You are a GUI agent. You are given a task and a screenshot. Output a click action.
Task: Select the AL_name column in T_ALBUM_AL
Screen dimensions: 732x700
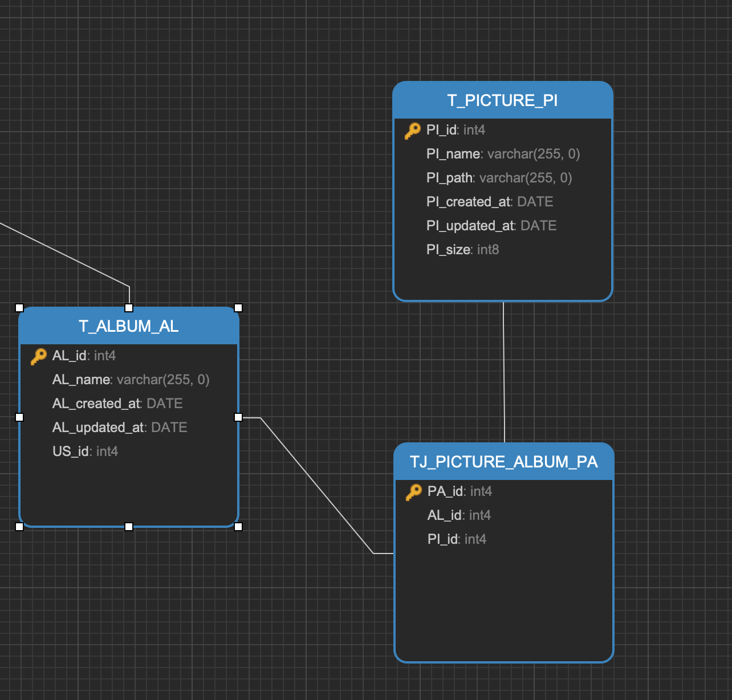click(131, 379)
